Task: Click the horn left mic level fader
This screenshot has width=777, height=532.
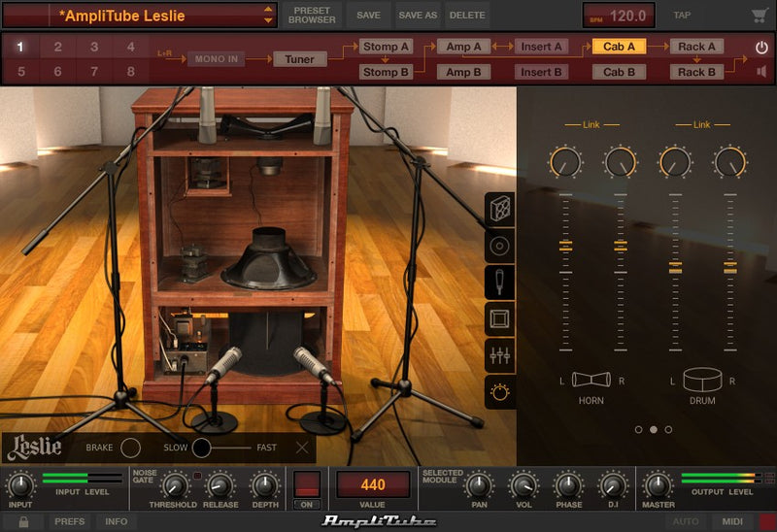Action: point(566,246)
